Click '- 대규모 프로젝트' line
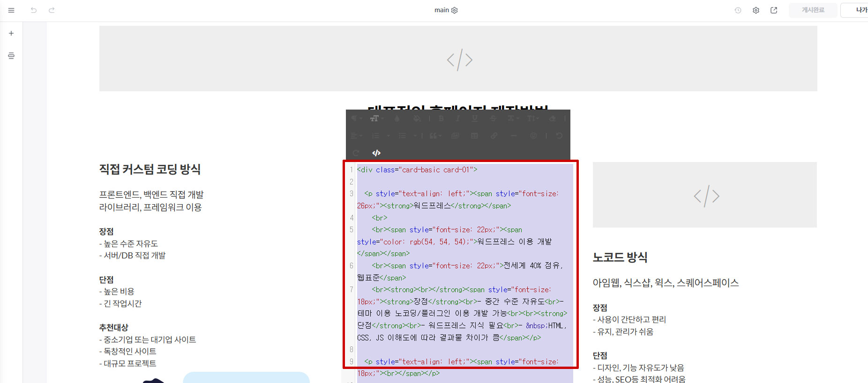The height and width of the screenshot is (383, 868). click(127, 363)
